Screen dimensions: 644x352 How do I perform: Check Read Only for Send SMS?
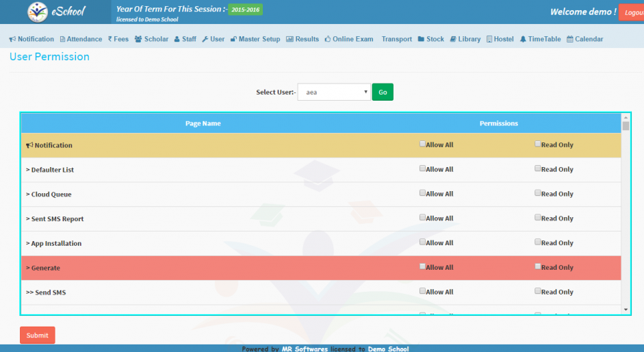click(x=538, y=291)
